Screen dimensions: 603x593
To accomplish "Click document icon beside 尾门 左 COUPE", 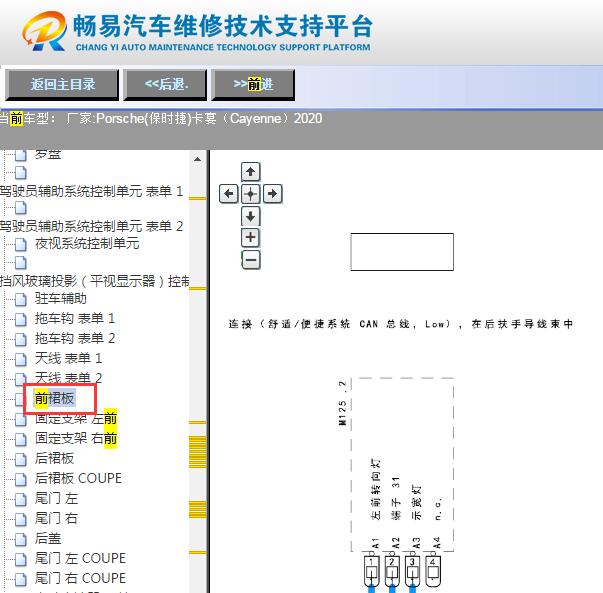I will coord(20,559).
